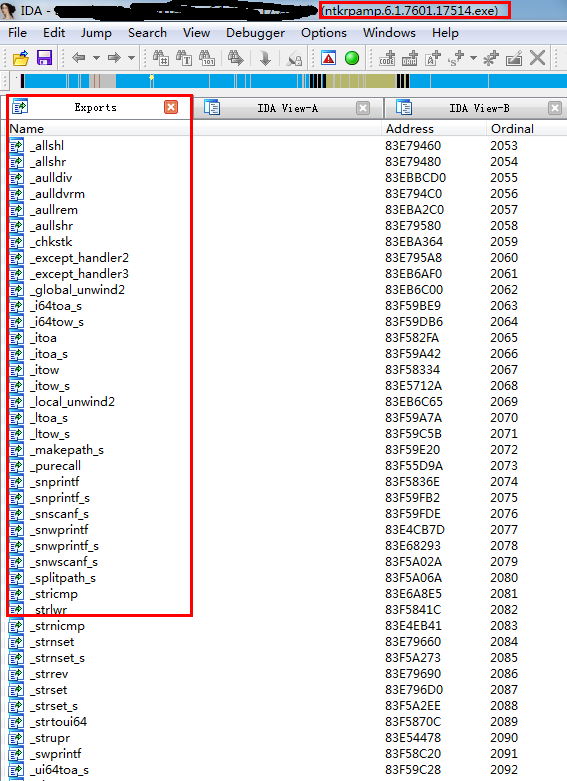Click the olive segment of navigation band
The height and width of the screenshot is (781, 567).
coord(361,81)
